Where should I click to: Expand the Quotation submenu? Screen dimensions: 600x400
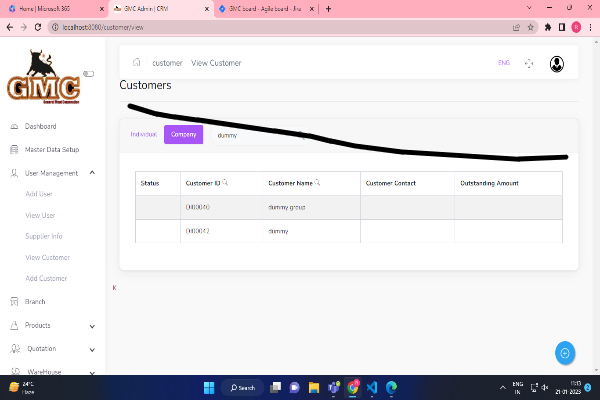92,349
